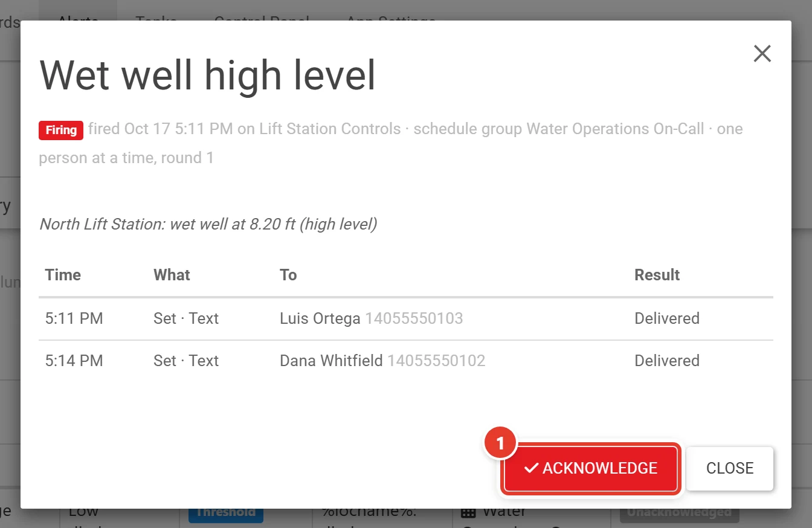Click phone number 14055550103
This screenshot has width=812, height=528.
(414, 318)
